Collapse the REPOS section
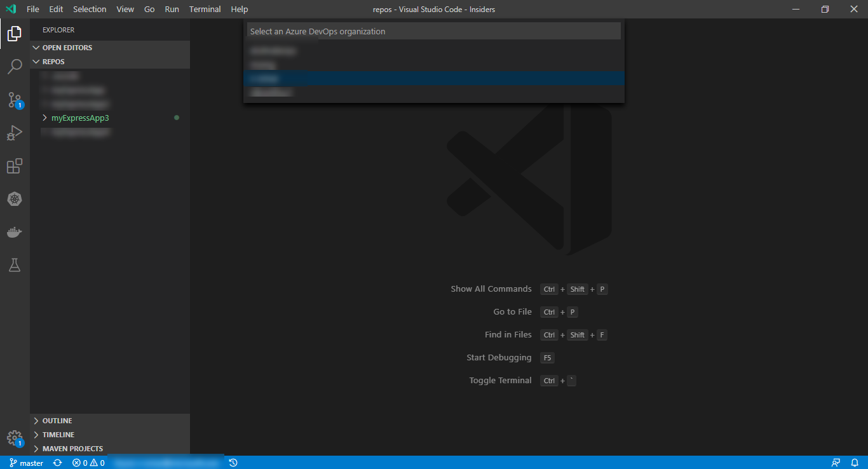 [110, 62]
